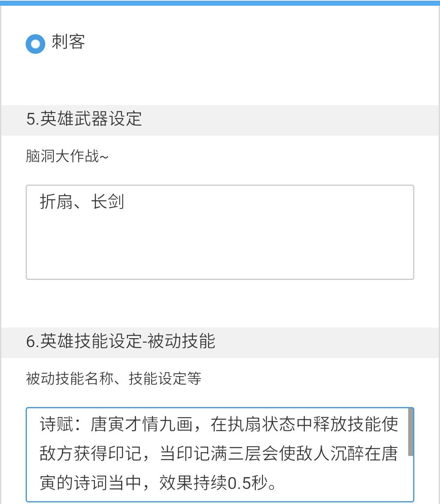This screenshot has width=440, height=504.
Task: Click blank space right of 刺客 option
Action: [x=261, y=43]
